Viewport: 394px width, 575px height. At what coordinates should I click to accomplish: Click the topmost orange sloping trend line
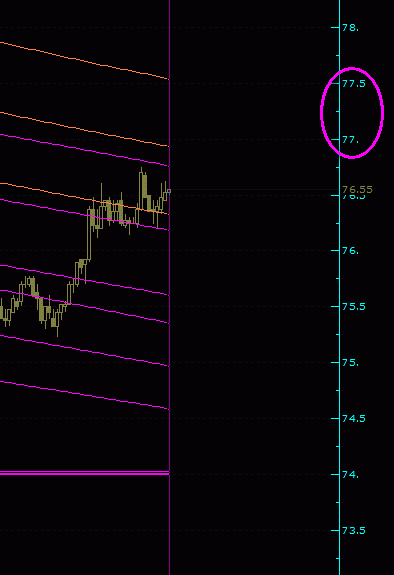coord(84,62)
